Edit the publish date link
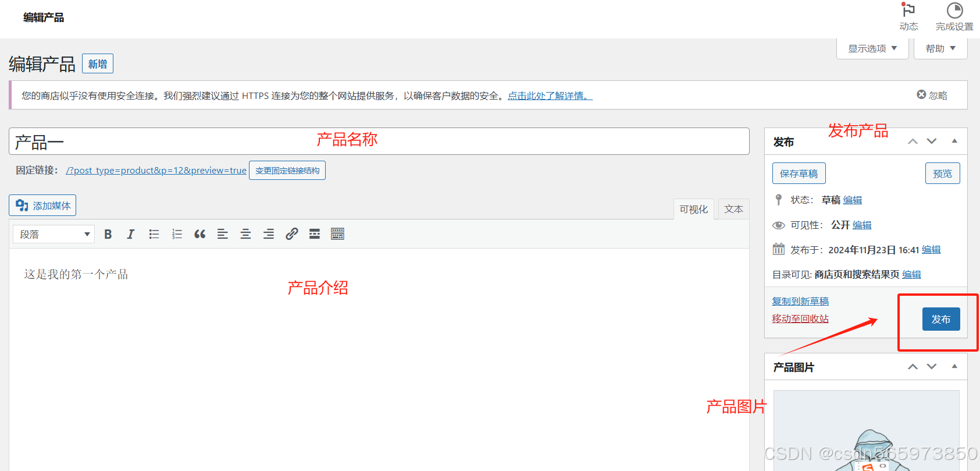The height and width of the screenshot is (471, 980). (x=931, y=250)
